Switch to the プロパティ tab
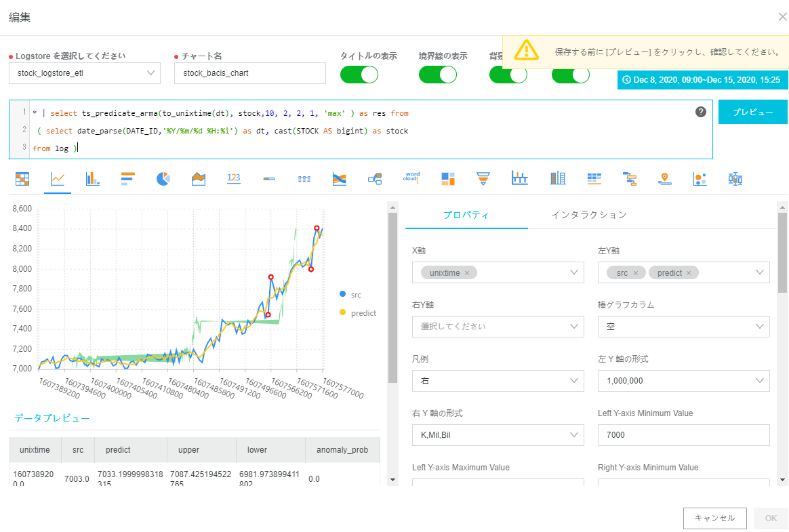 point(466,215)
